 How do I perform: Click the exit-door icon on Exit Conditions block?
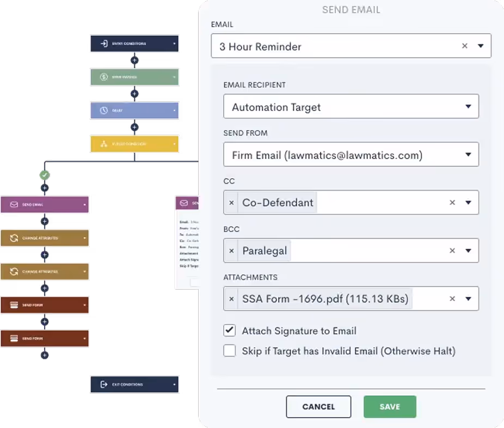coord(104,384)
